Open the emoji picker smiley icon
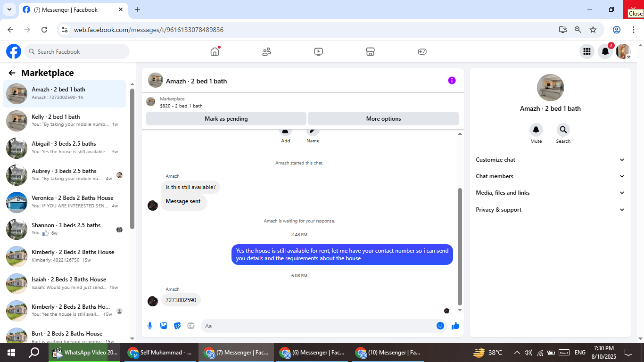Screen dimensions: 644x362 click(x=440, y=326)
